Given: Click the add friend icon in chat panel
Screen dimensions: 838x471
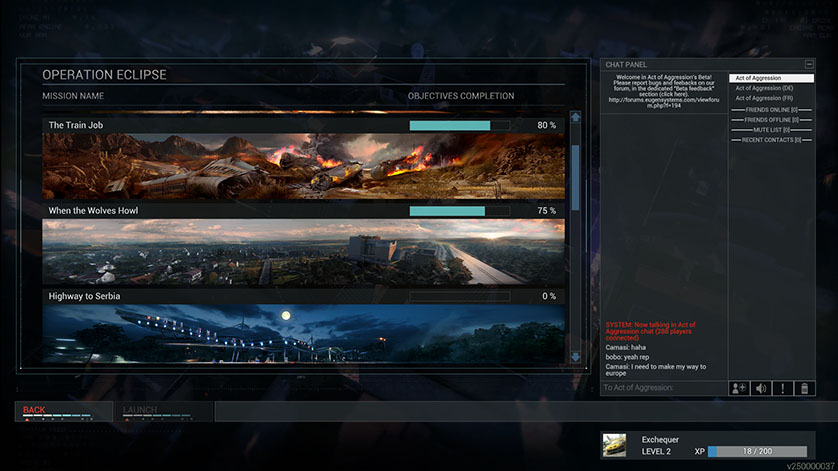Looking at the screenshot, I should point(739,388).
